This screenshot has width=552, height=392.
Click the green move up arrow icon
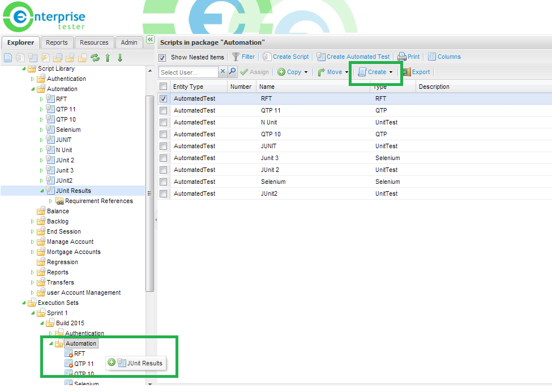108,58
